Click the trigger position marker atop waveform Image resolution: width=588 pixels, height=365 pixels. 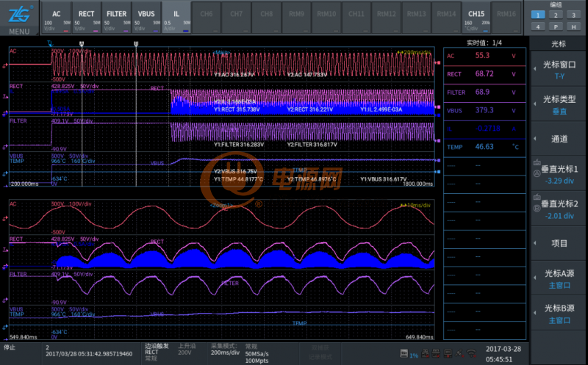pos(49,43)
